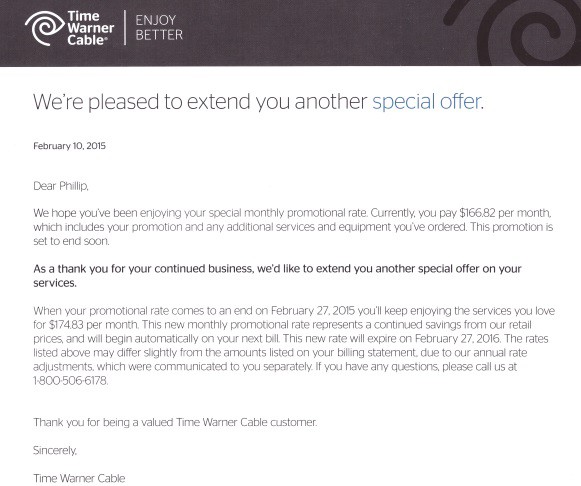Click 'set to end soon.' text
The width and height of the screenshot is (581, 486).
(x=71, y=241)
